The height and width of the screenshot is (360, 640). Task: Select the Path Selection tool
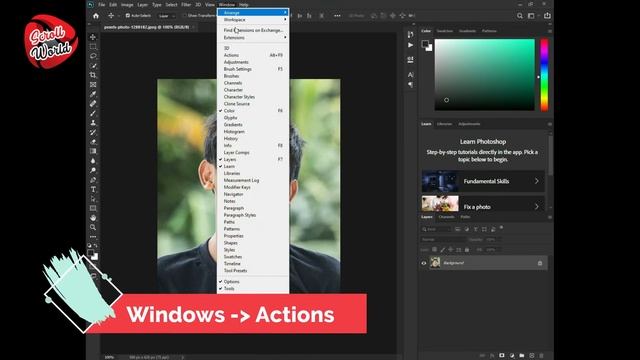(x=93, y=199)
